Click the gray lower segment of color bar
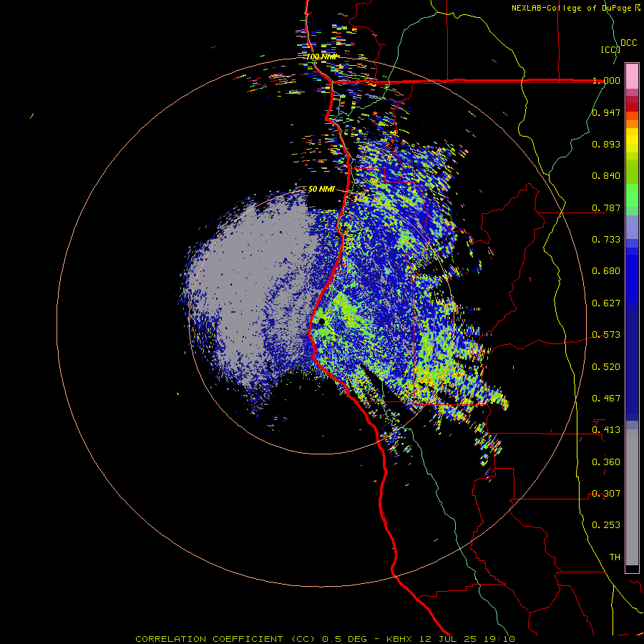Image resolution: width=644 pixels, height=644 pixels. click(632, 497)
